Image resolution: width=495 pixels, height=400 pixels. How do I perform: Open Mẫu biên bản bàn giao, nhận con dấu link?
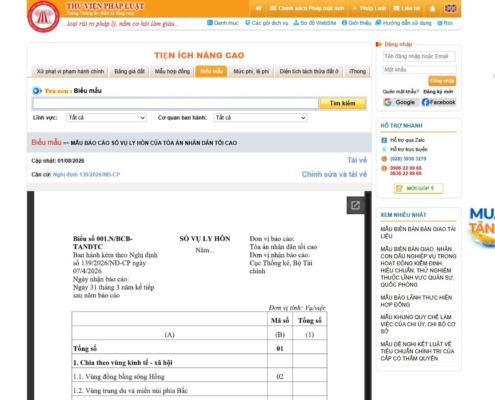(418, 267)
